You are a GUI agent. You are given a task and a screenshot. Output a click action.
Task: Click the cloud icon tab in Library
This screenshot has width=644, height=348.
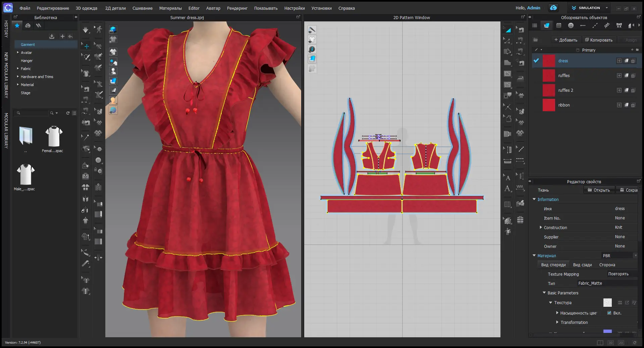pos(28,25)
